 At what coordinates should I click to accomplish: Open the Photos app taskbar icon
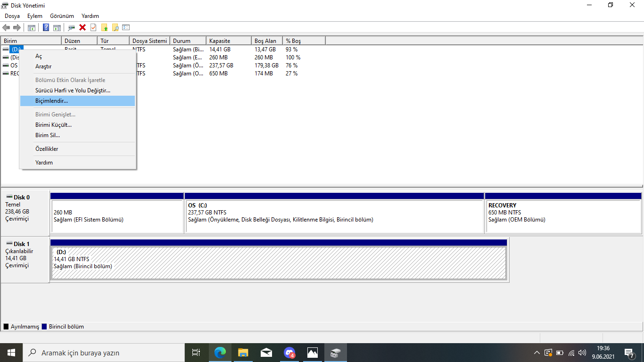point(312,353)
